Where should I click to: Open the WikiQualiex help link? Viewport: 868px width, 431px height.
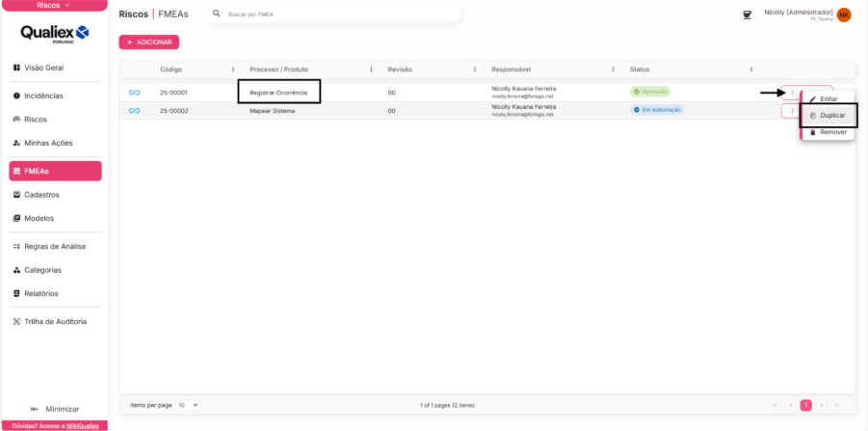[x=82, y=425]
